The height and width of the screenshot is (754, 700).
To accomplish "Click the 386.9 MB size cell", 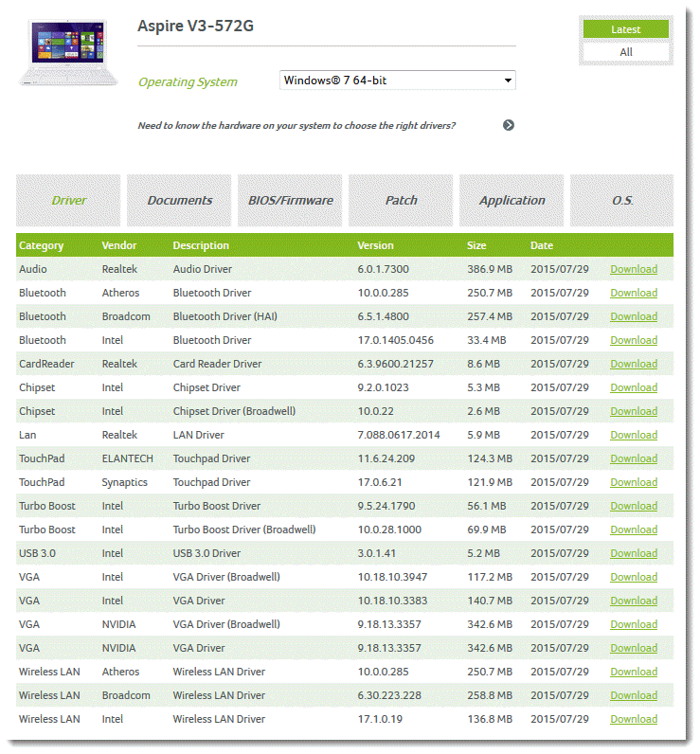I will pyautogui.click(x=490, y=269).
